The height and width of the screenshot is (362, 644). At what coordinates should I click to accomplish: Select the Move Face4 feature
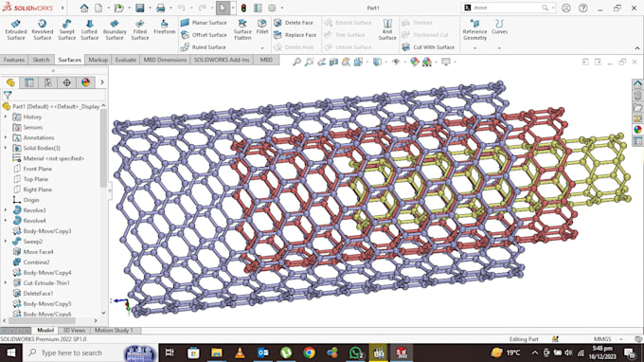(x=33, y=252)
